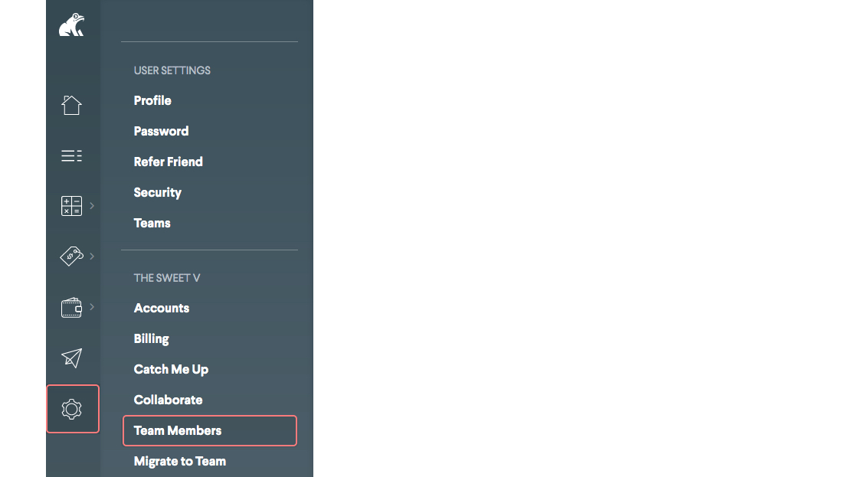This screenshot has height=477, width=868.
Task: Expand the calculator submenu chevron
Action: pos(92,205)
